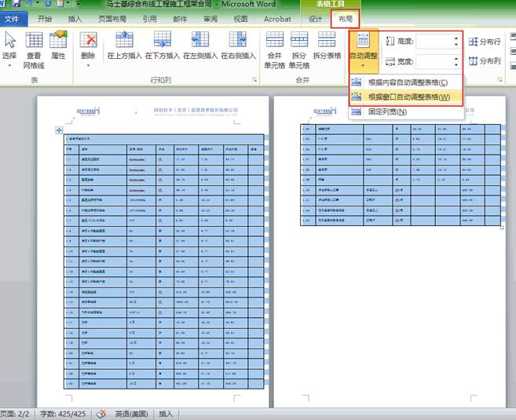
Task: Collapse the 自动调整 (AutoFit) dropdown button
Action: click(x=364, y=50)
